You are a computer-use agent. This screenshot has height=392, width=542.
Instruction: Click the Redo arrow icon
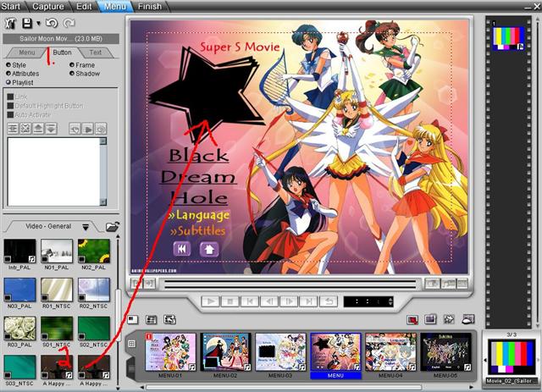pos(69,23)
